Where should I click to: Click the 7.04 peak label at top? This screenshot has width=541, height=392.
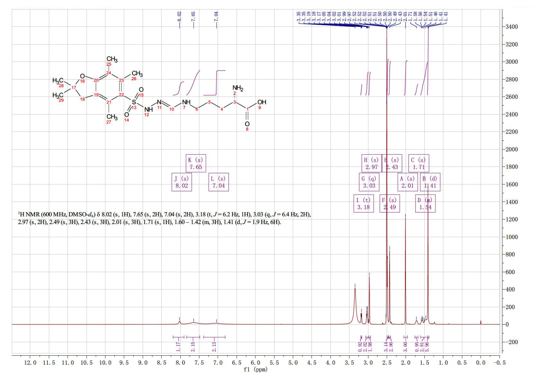[x=216, y=16]
